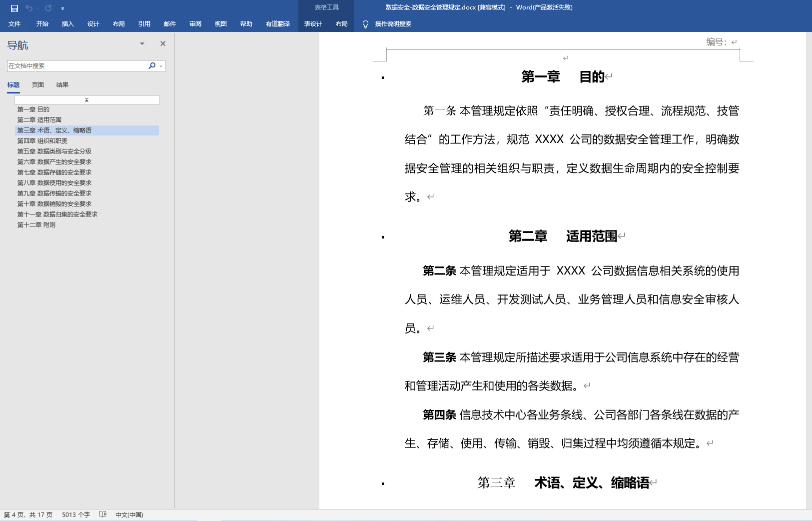This screenshot has width=812, height=521.
Task: Click the bold 第二条 text in document
Action: (439, 271)
